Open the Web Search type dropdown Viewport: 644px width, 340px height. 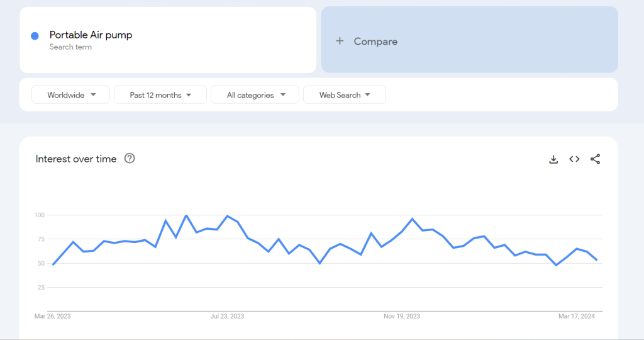345,95
